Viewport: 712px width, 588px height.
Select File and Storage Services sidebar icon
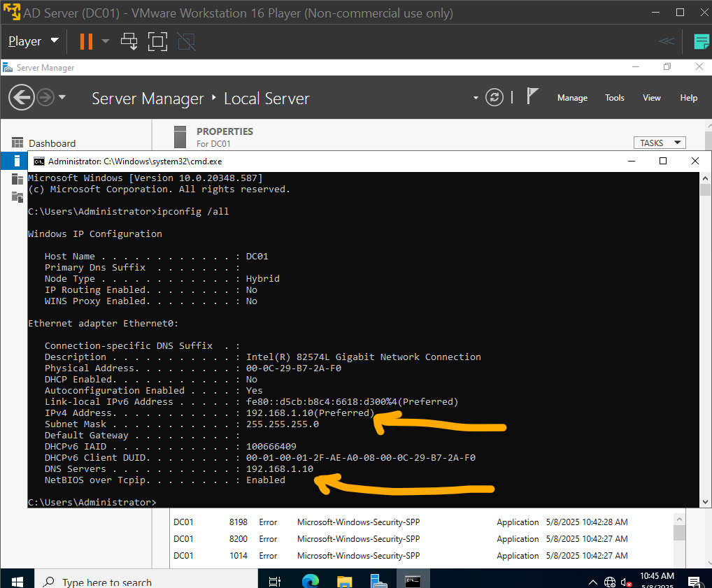pyautogui.click(x=17, y=197)
